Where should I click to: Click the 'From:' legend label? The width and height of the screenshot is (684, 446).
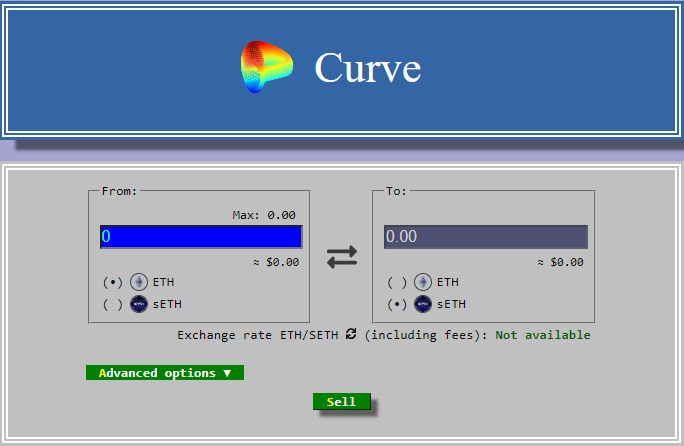click(119, 191)
